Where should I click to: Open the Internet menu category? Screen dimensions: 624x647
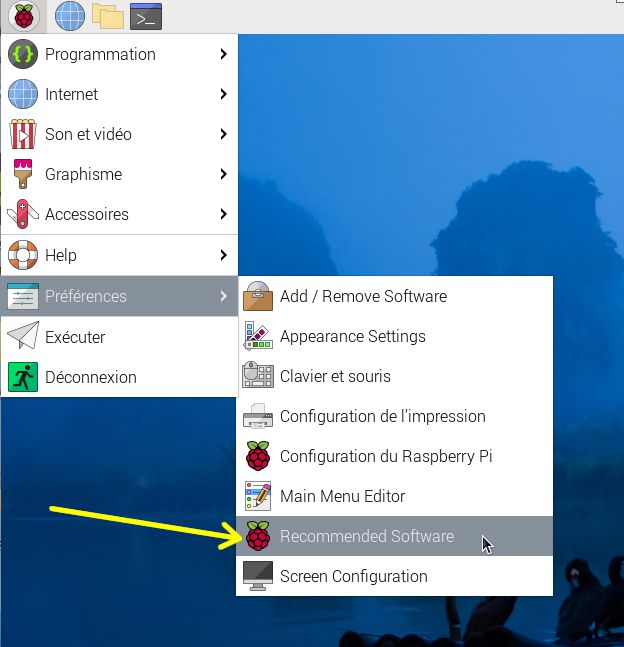pos(120,94)
